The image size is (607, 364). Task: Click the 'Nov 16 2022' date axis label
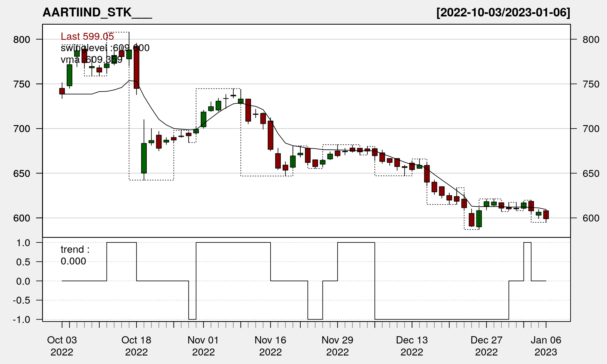[270, 346]
